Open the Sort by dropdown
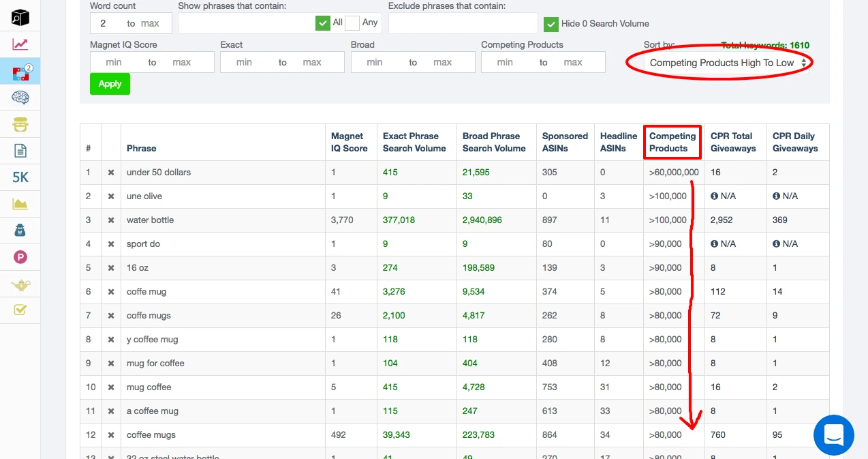The image size is (868, 459). pos(728,63)
